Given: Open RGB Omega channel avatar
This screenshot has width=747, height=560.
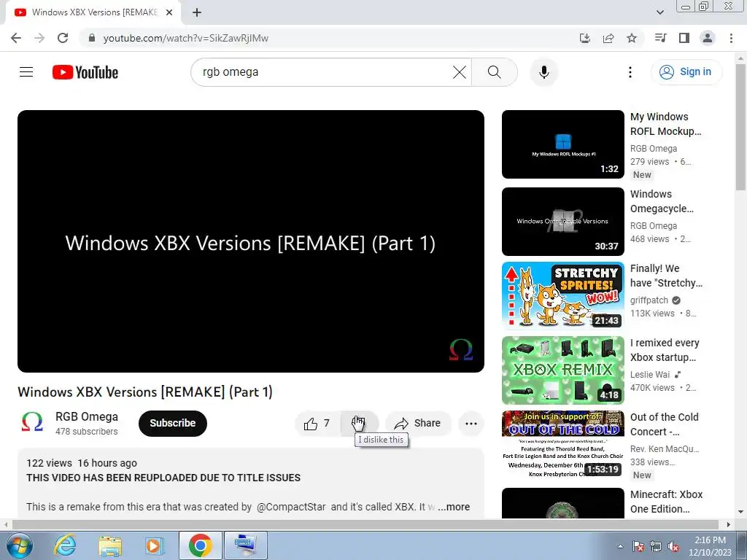Looking at the screenshot, I should click(x=32, y=422).
